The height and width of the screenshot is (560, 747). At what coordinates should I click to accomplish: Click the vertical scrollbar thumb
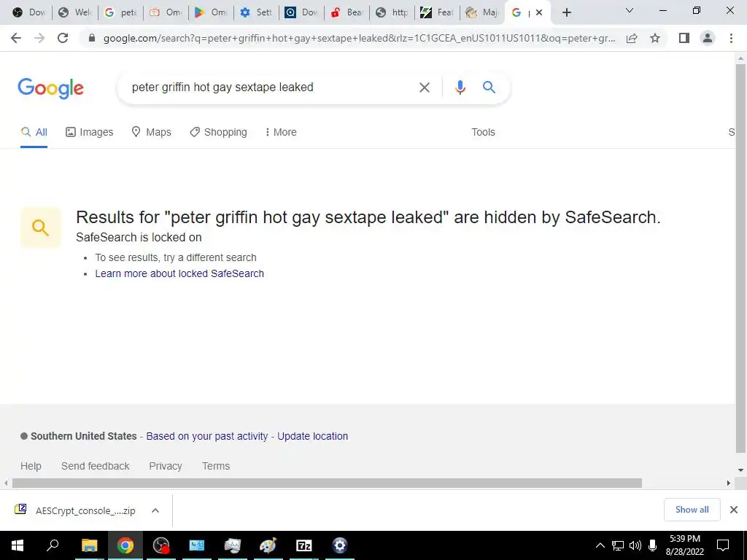click(740, 258)
